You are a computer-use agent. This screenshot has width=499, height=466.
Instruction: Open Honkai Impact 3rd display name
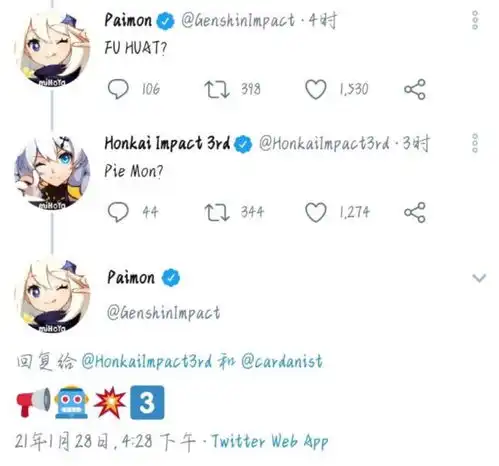167,143
